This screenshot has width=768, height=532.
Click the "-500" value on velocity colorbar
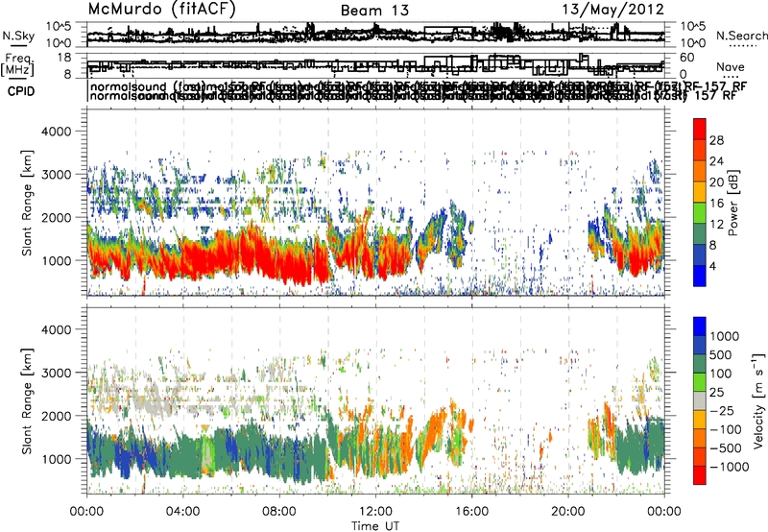coord(726,448)
